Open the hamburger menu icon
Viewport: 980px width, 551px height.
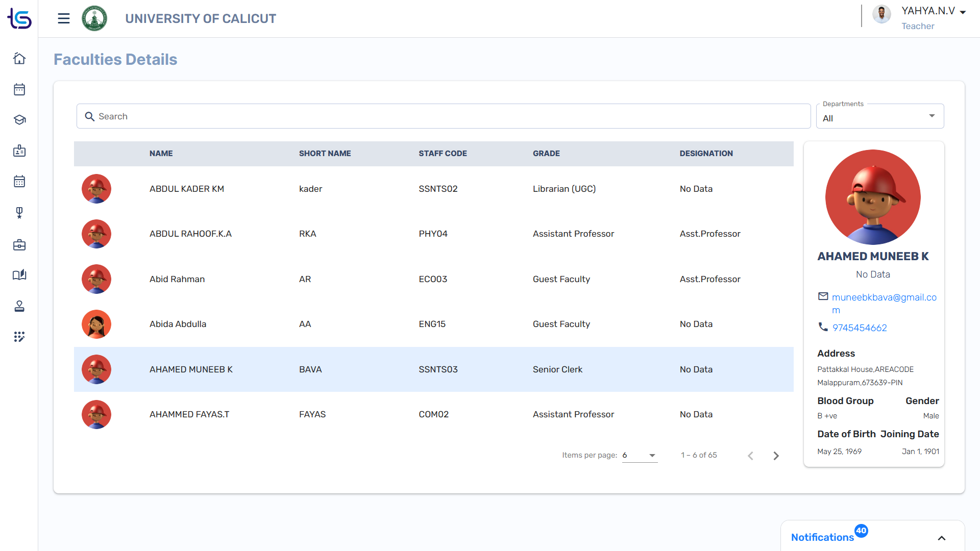click(x=63, y=19)
